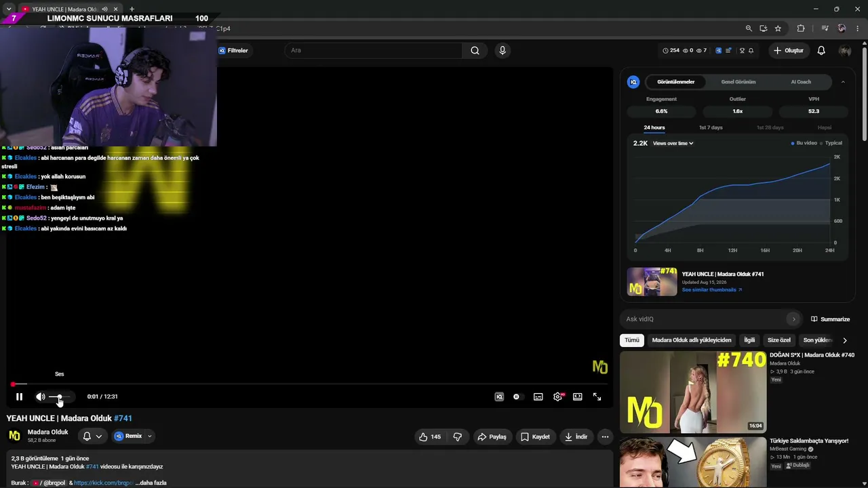This screenshot has height=488, width=868.
Task: Select the İlgili filter chip
Action: (749, 340)
